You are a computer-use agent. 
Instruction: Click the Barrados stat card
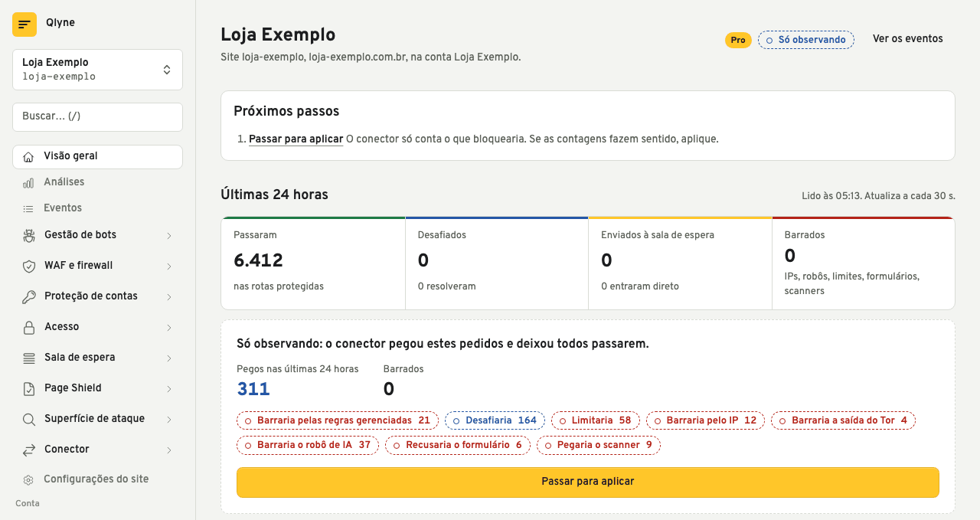(864, 263)
